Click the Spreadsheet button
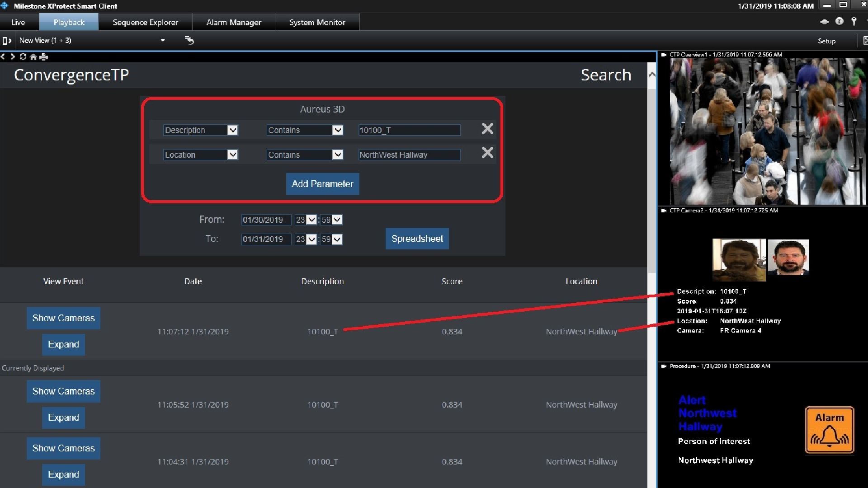 (417, 239)
